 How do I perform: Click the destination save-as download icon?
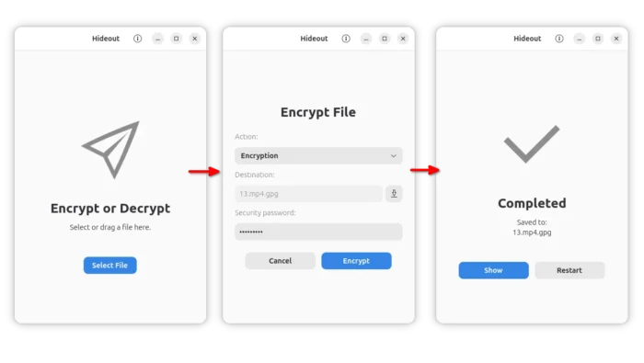[x=394, y=194]
